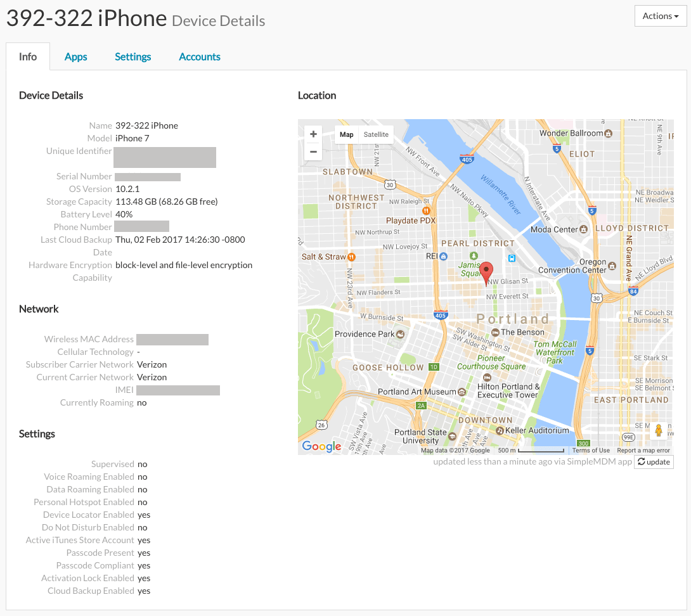Click the Map data ©2017 Google text

[x=455, y=451]
